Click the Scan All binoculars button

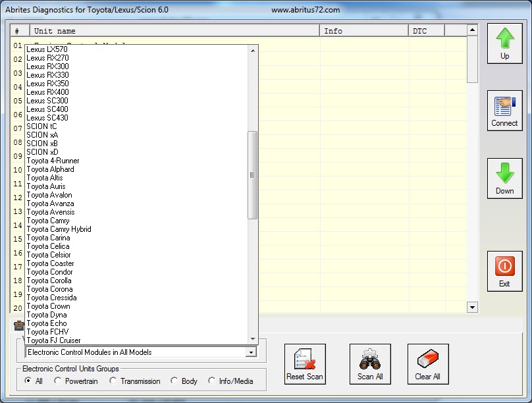(x=370, y=364)
